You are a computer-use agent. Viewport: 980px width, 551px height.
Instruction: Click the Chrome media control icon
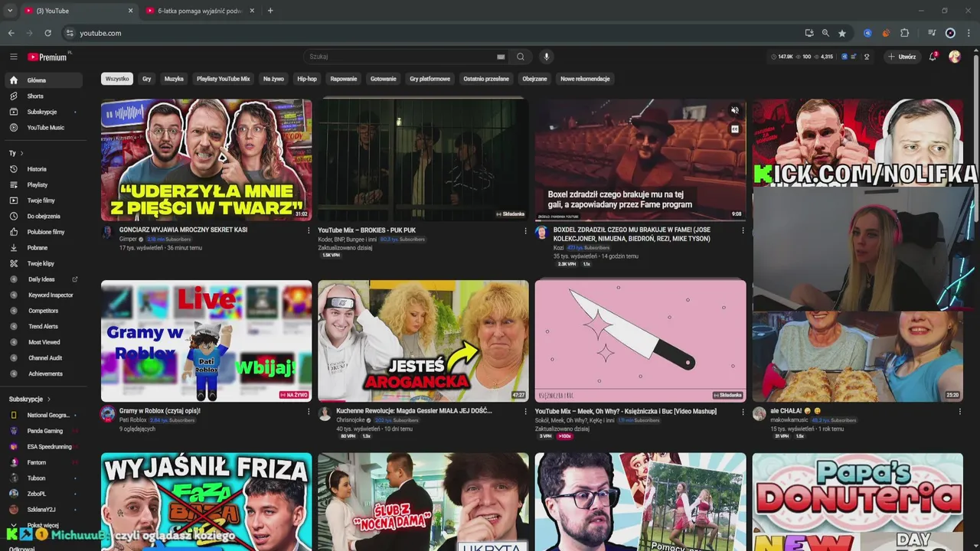(932, 33)
